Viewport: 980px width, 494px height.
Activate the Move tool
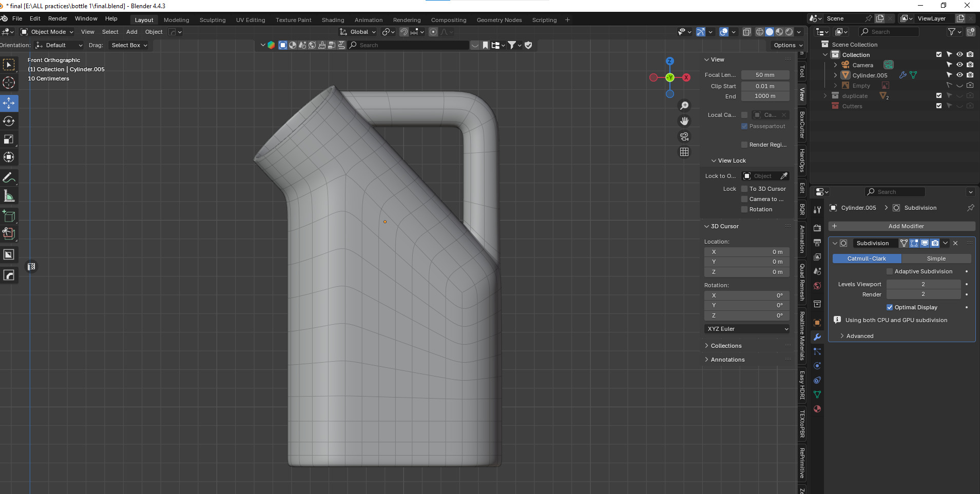pyautogui.click(x=9, y=103)
